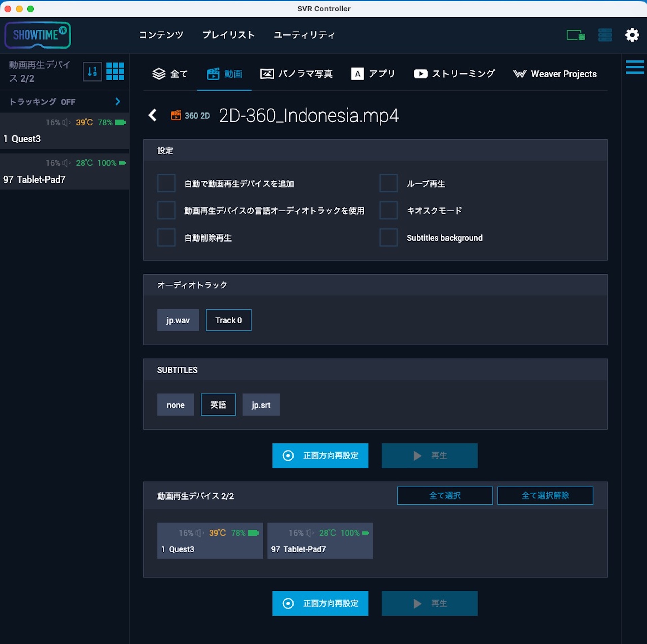647x644 pixels.
Task: Open コンテンツ menu
Action: [x=161, y=35]
